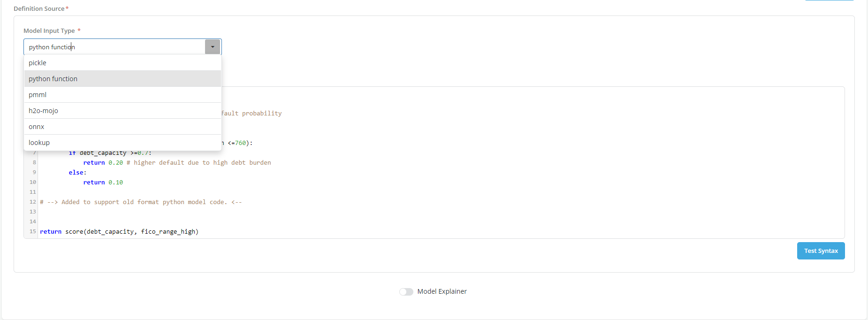The height and width of the screenshot is (320, 868).
Task: Click the 'higher default due to high debt burden' comment
Action: (x=202, y=163)
